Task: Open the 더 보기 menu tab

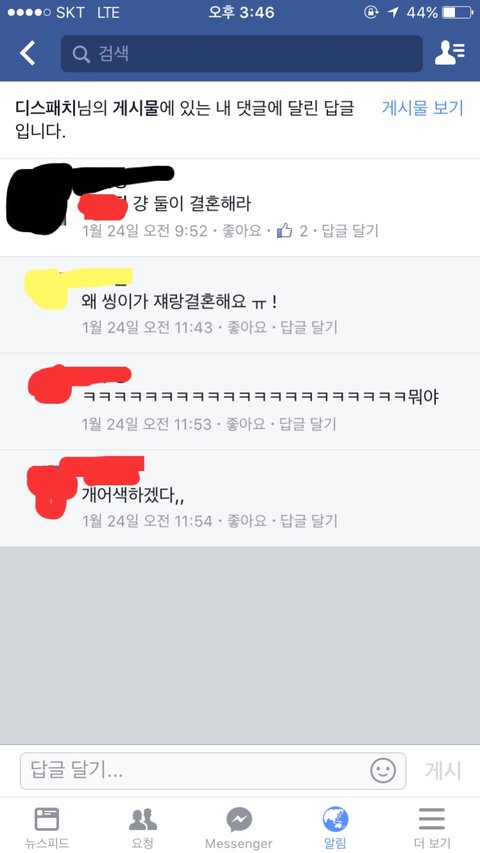Action: point(432,827)
